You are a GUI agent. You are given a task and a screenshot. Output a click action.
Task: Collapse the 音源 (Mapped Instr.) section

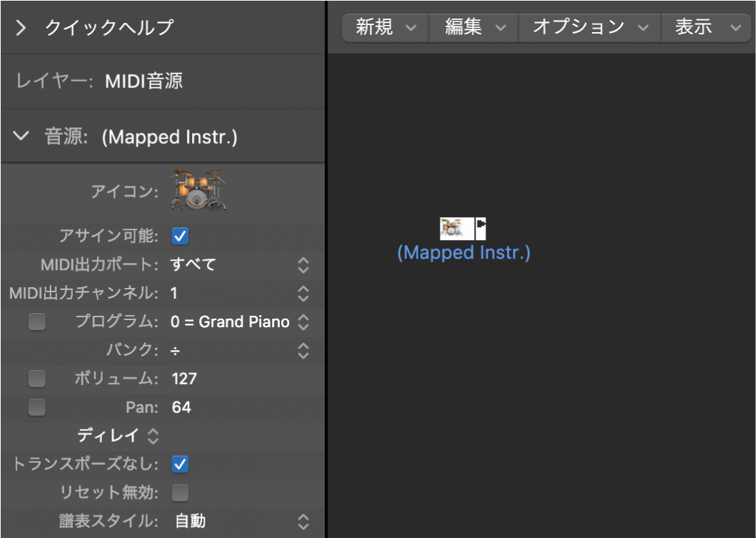pyautogui.click(x=21, y=136)
